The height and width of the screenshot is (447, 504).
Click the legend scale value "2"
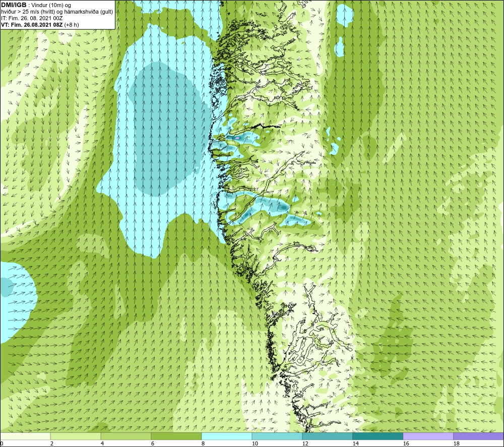point(52,444)
